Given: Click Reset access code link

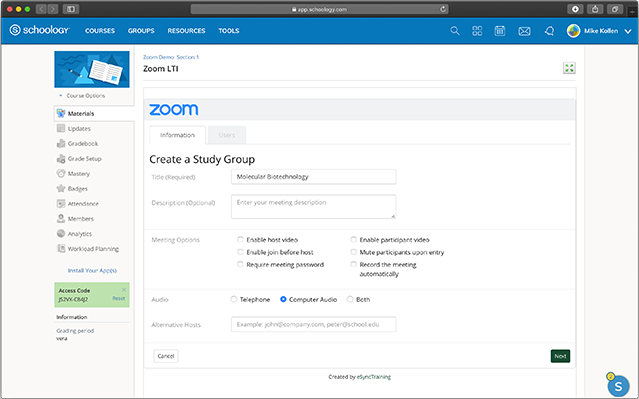Looking at the screenshot, I should [119, 298].
